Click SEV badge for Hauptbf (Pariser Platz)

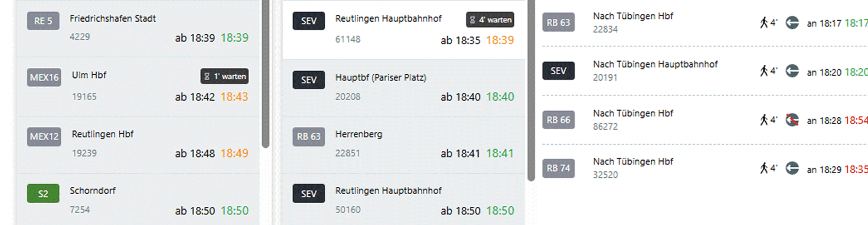coord(308,80)
